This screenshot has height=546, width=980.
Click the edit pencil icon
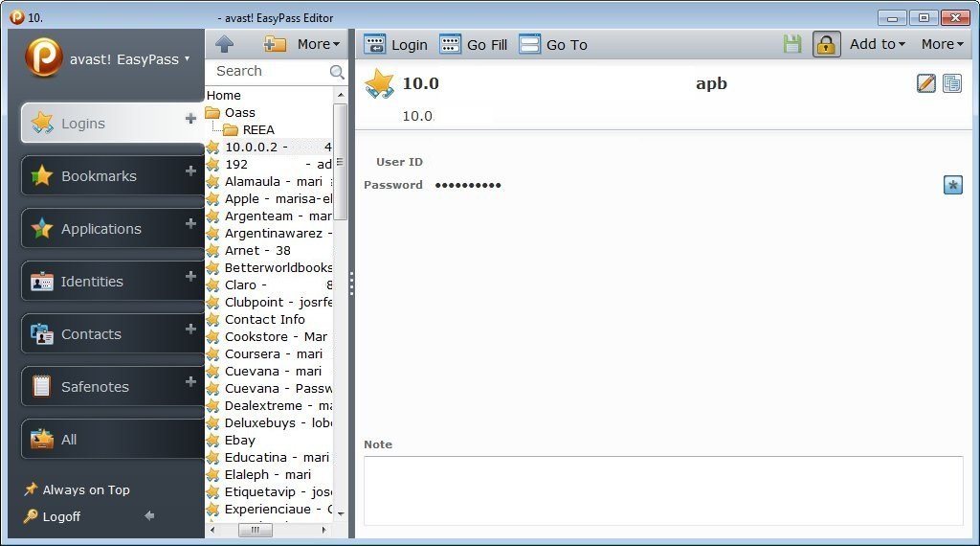click(x=926, y=83)
